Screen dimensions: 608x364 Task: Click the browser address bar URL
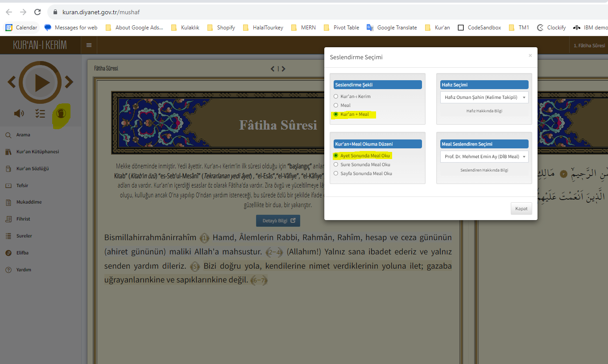coord(101,12)
